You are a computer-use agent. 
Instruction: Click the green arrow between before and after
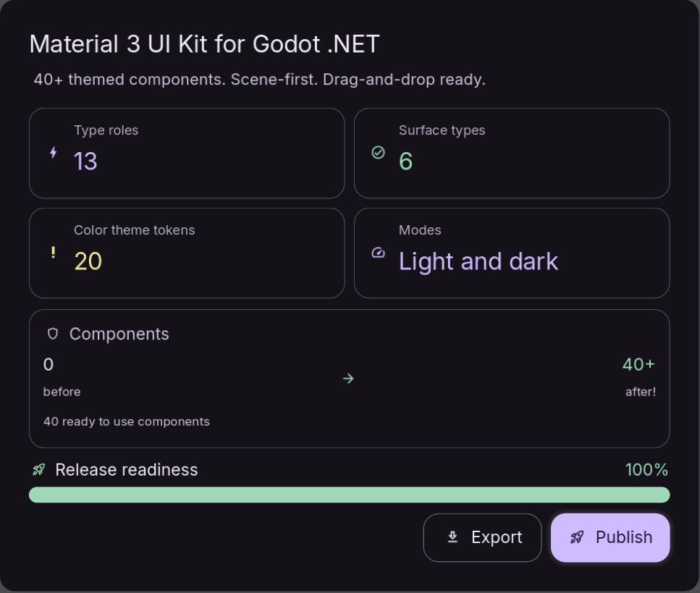[348, 379]
